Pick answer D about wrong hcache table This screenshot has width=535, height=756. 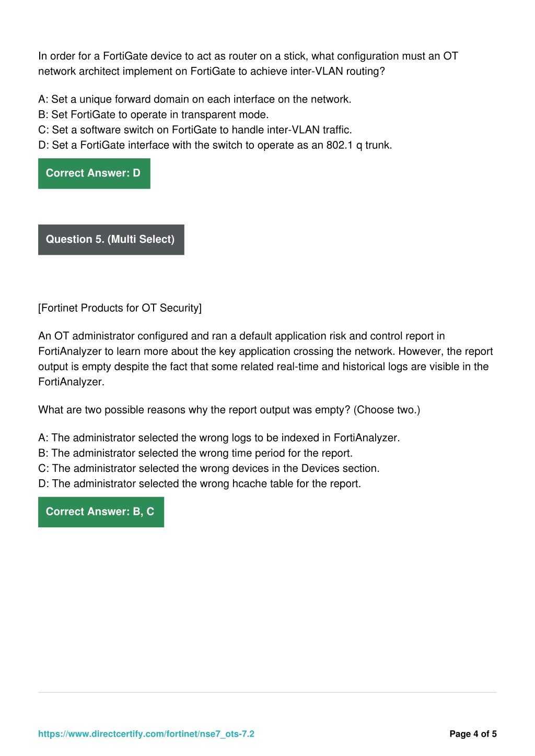(200, 483)
